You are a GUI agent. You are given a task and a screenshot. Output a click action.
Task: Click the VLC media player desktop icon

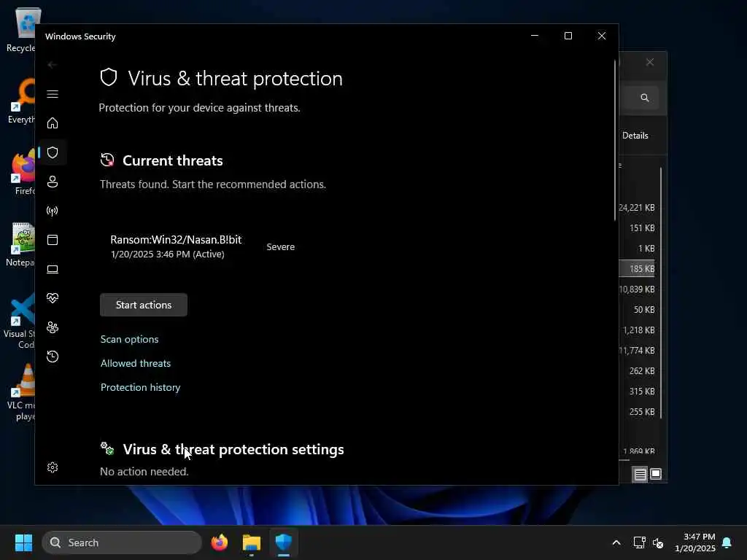coord(21,392)
